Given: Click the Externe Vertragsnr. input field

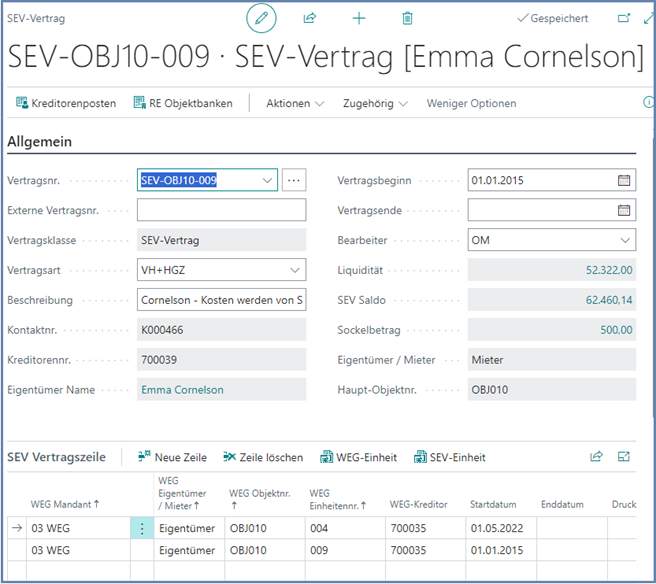Looking at the screenshot, I should (x=221, y=210).
